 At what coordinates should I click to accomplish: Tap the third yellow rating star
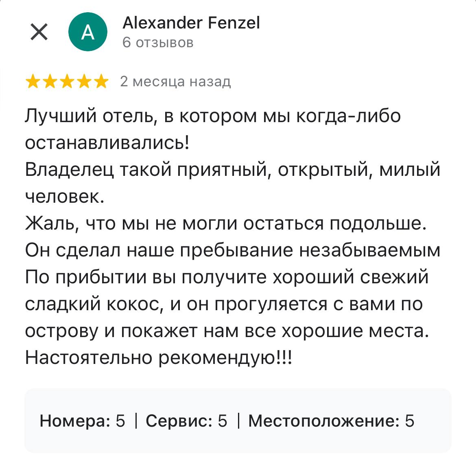coord(67,82)
